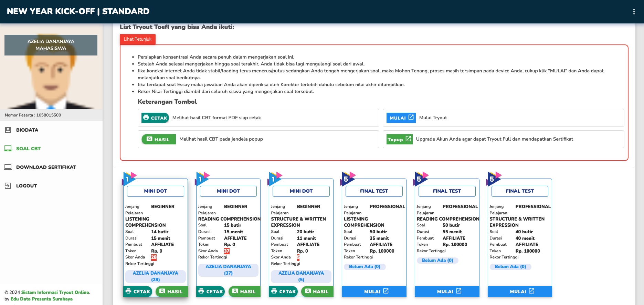The image size is (644, 305).
Task: Click the Logout arrow icon
Action: (8, 186)
